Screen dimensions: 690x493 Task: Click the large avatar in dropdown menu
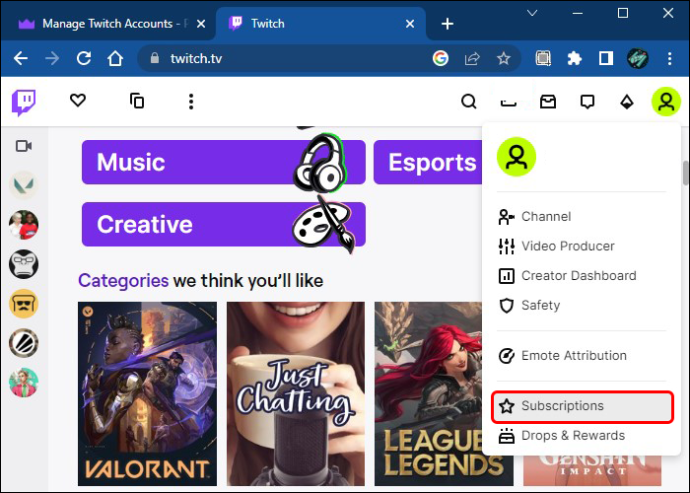[517, 157]
